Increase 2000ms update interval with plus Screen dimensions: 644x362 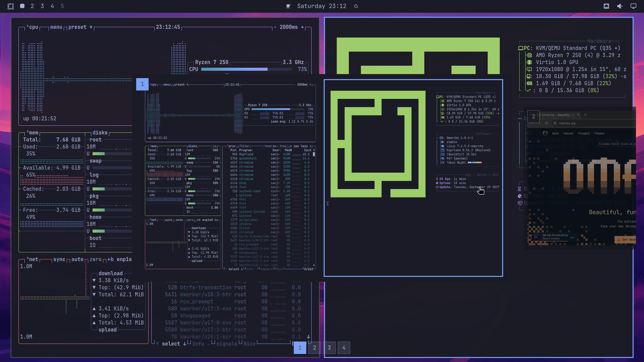click(x=302, y=27)
